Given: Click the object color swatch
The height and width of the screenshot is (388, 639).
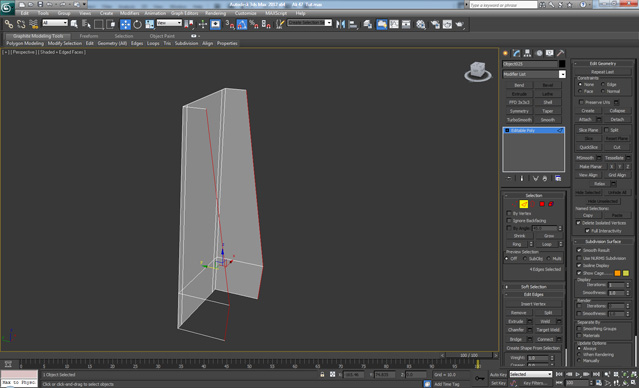Looking at the screenshot, I should pyautogui.click(x=562, y=64).
